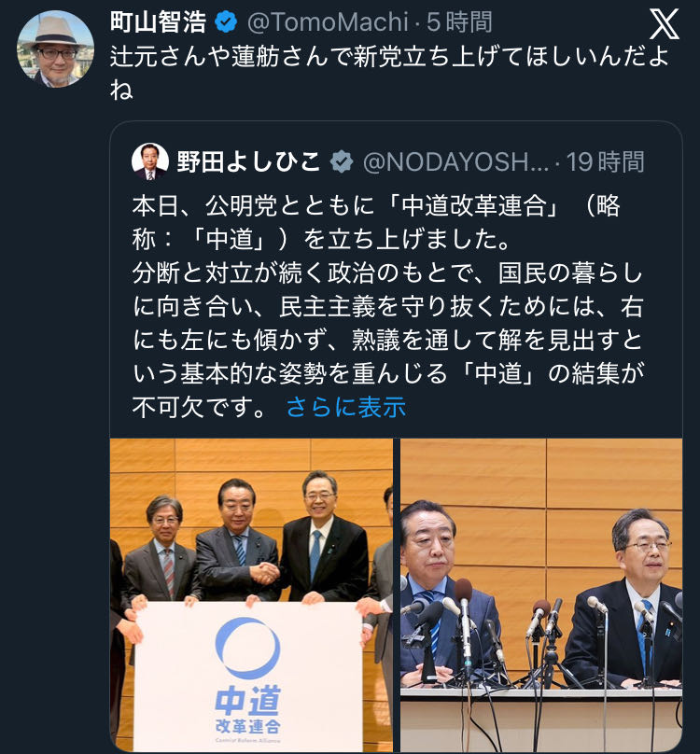The width and height of the screenshot is (700, 754).
Task: Click the 中道 改革連合 banner in photo
Action: 247,677
